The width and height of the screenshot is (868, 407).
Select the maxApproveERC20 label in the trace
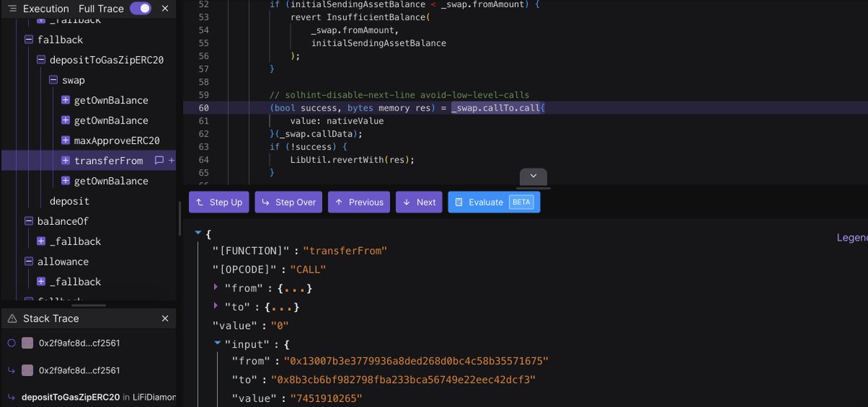point(116,140)
